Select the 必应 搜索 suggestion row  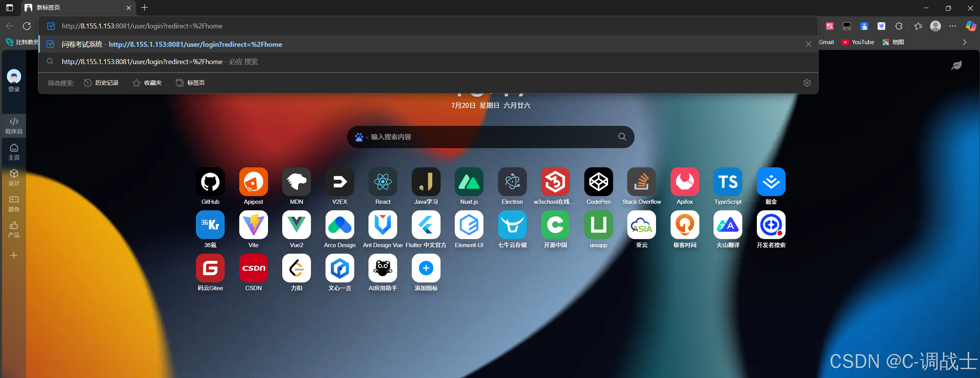[428, 62]
